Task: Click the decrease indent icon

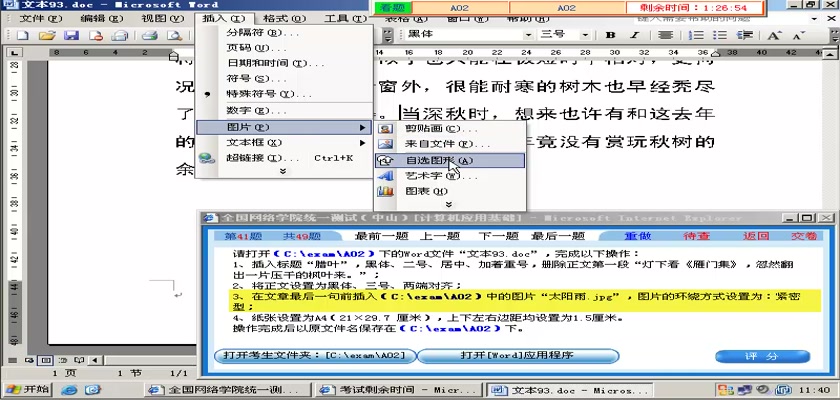Action: 745,35
